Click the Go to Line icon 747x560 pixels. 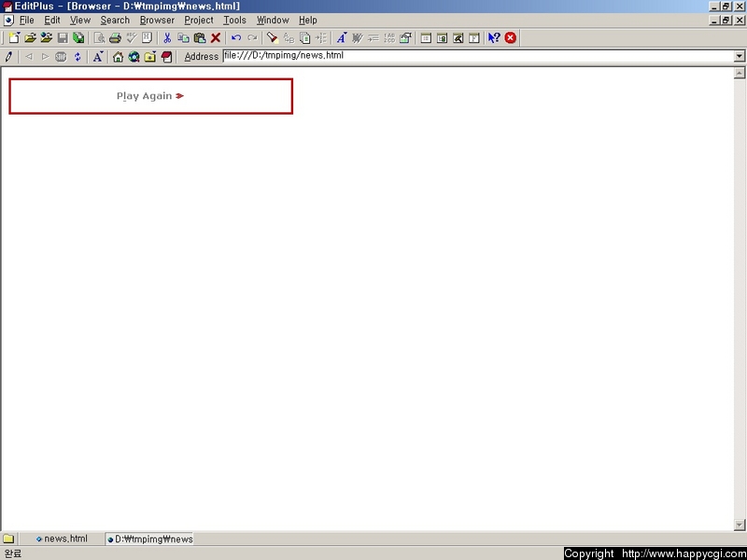[x=321, y=37]
